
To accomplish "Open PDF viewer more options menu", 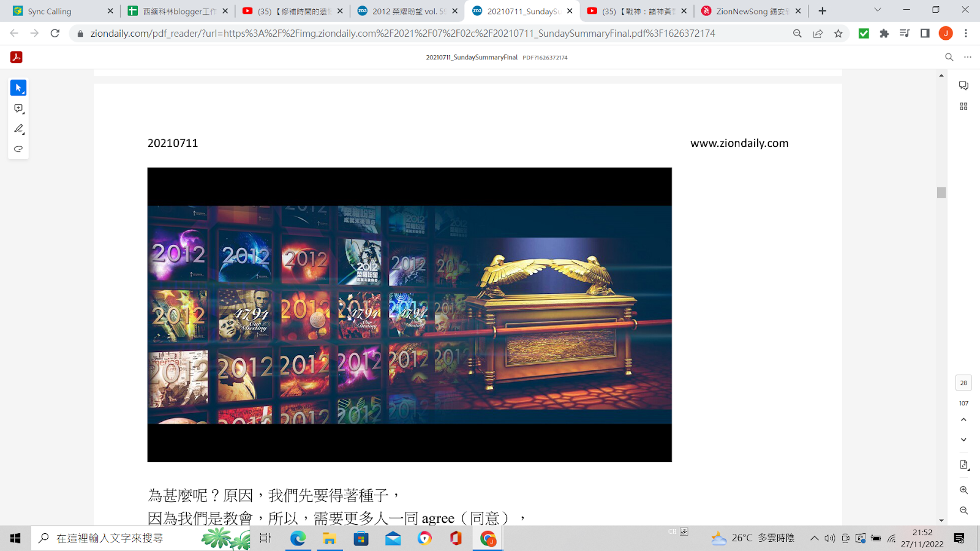I will click(968, 57).
